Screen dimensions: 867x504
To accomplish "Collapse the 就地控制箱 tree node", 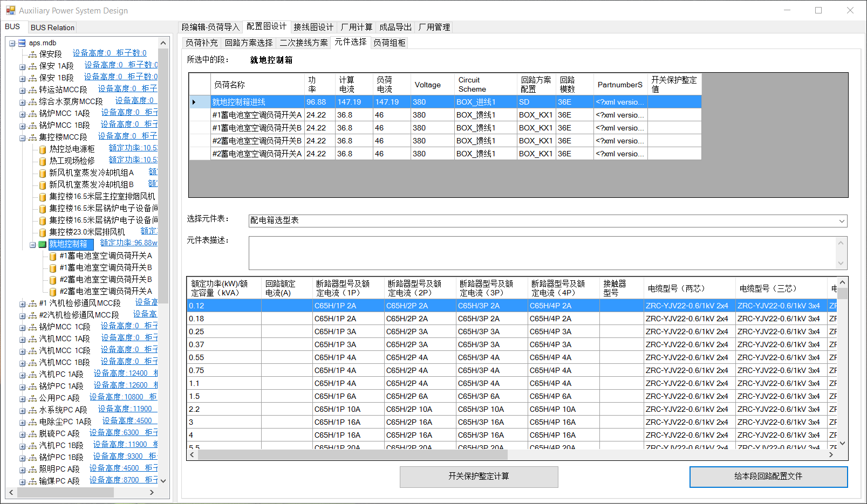I will [32, 244].
